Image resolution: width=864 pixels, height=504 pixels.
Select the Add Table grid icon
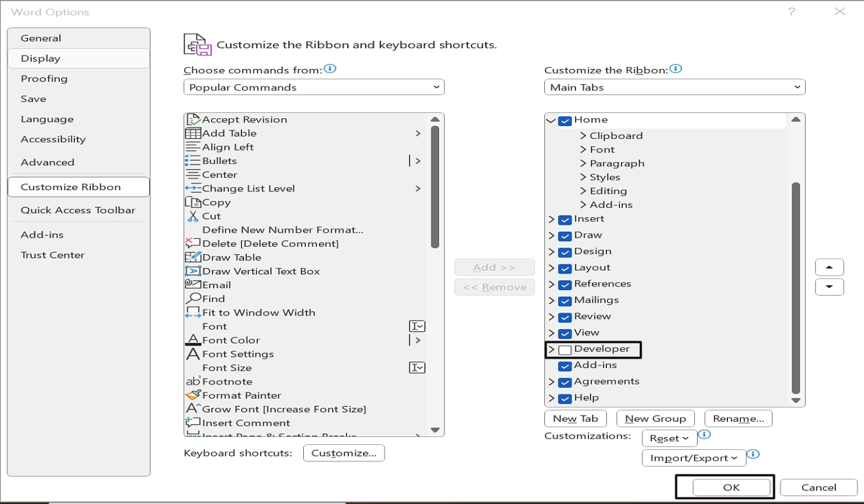[x=193, y=133]
